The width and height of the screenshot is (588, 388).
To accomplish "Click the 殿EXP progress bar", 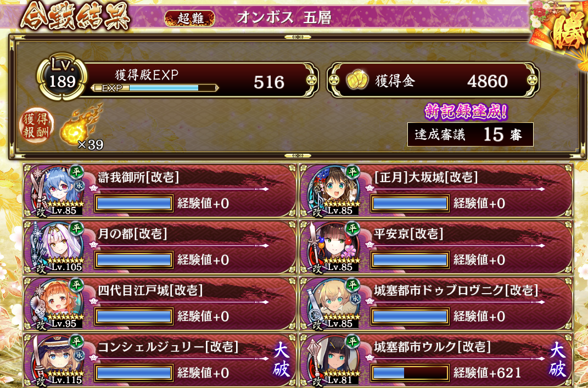I will pyautogui.click(x=154, y=88).
